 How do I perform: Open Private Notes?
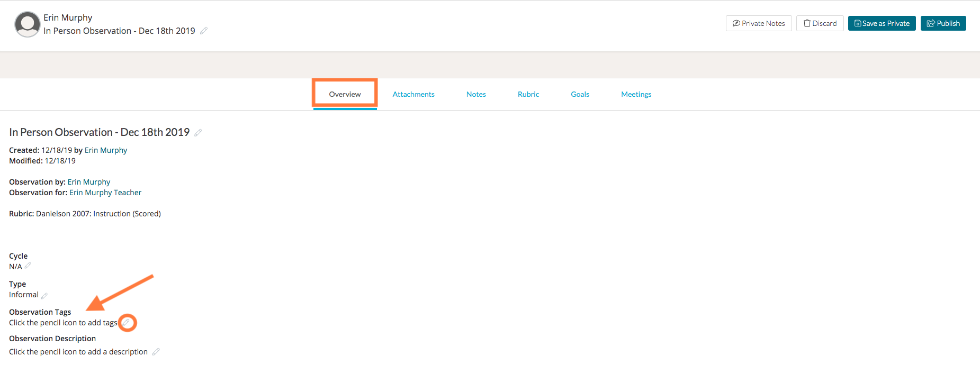(x=759, y=23)
